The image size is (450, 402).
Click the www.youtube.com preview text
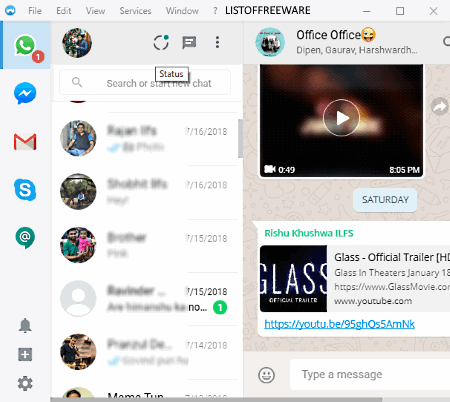coord(373,301)
